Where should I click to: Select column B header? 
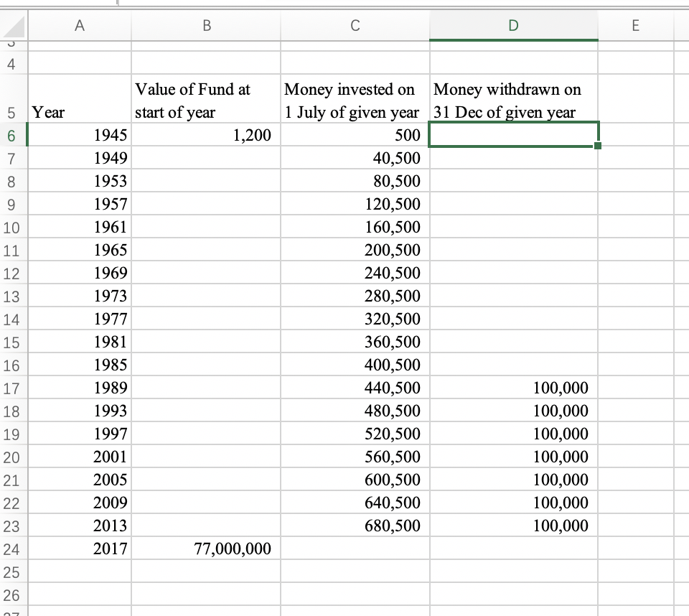point(206,26)
